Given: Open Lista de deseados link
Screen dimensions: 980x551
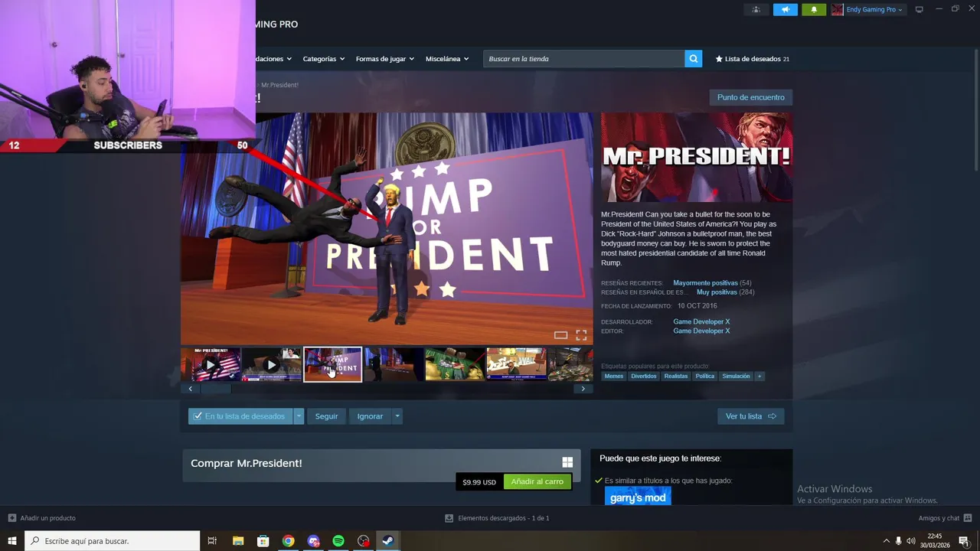Looking at the screenshot, I should click(x=753, y=59).
